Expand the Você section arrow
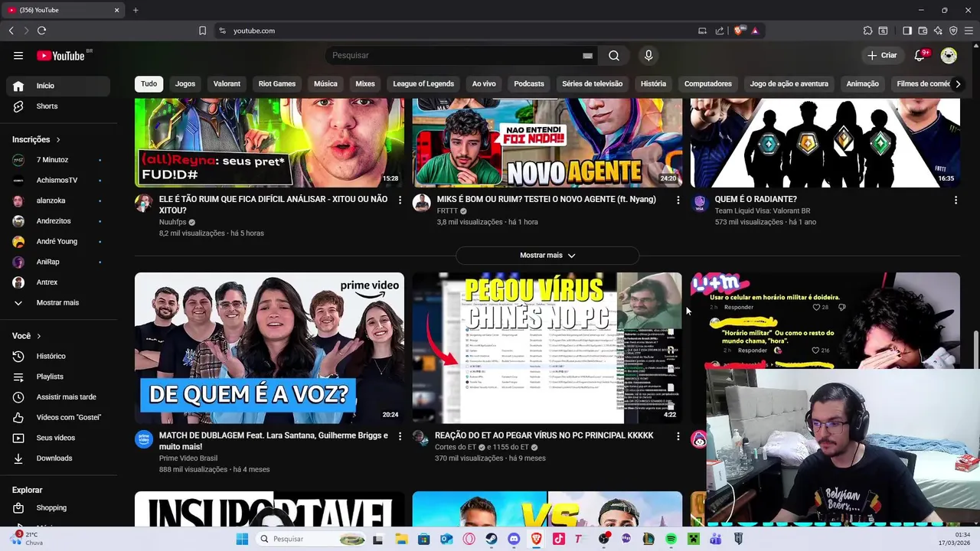The height and width of the screenshot is (551, 980). 38,336
